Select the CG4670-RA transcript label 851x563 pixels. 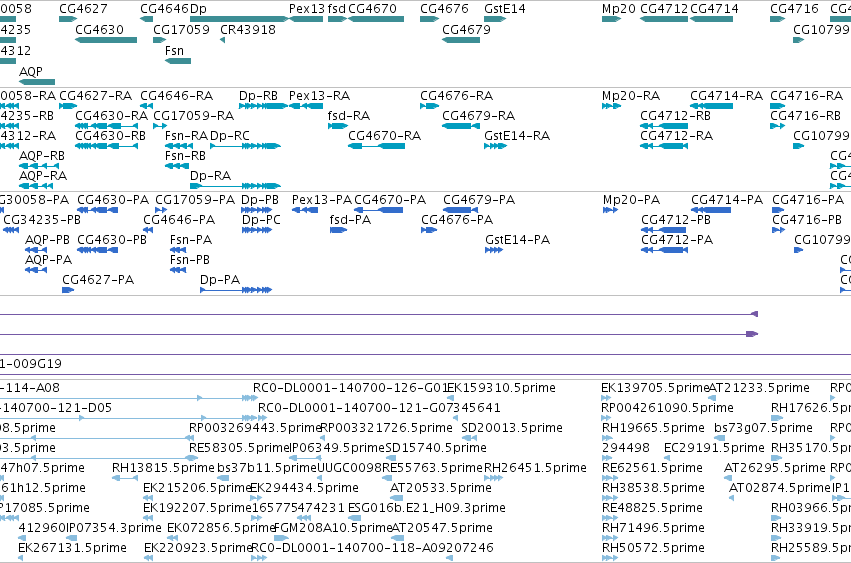384,136
